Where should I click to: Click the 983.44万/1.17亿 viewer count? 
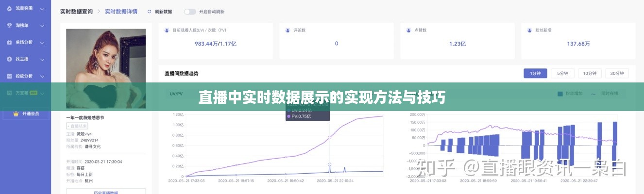[216, 44]
